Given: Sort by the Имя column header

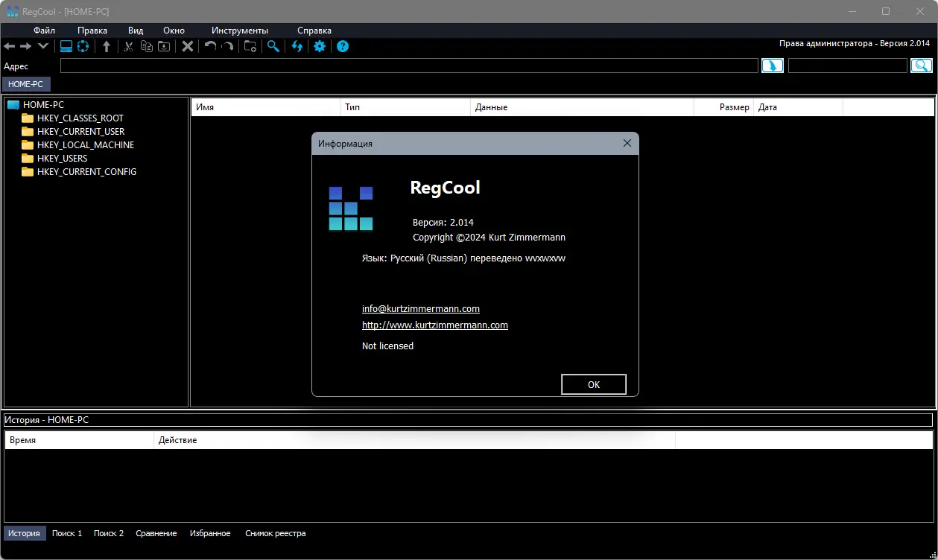Looking at the screenshot, I should (266, 107).
